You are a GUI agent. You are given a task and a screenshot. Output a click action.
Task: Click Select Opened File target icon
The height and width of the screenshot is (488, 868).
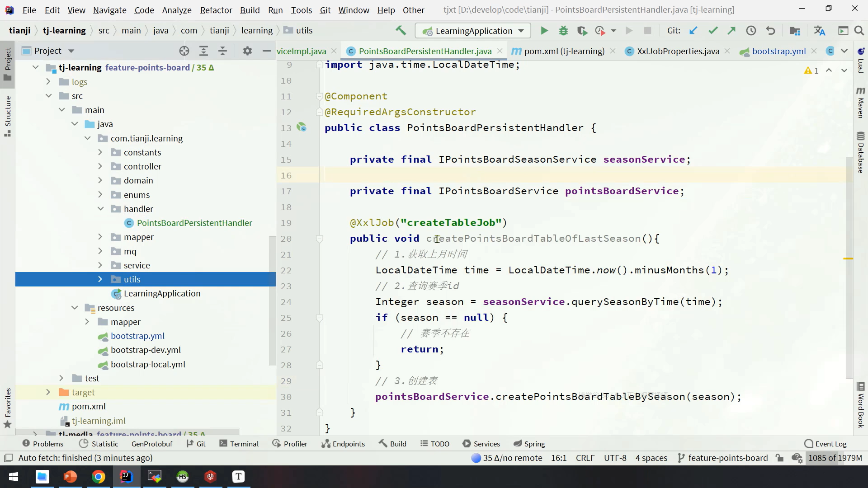[x=184, y=51]
